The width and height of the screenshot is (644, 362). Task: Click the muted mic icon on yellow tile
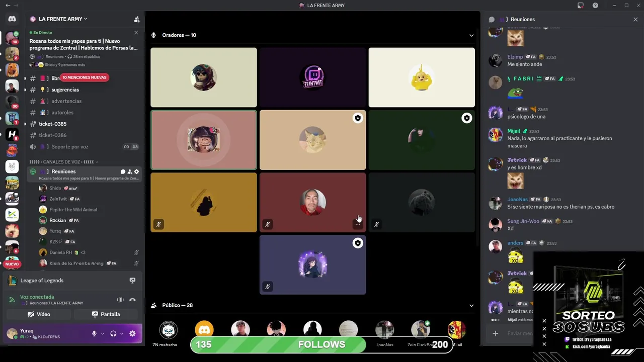[x=158, y=224]
